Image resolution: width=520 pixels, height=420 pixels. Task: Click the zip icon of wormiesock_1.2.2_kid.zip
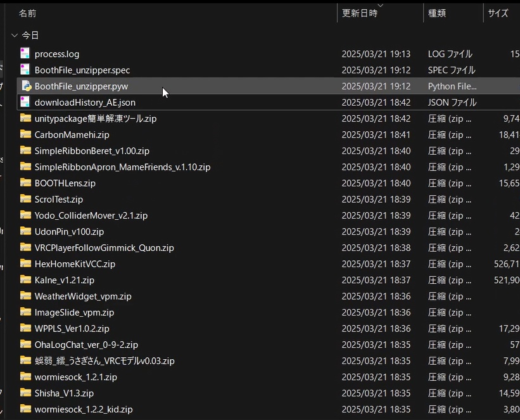25,409
